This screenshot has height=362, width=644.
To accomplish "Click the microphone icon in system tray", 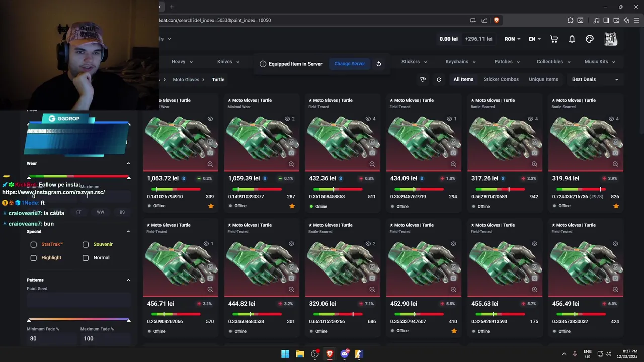I will coord(575,354).
